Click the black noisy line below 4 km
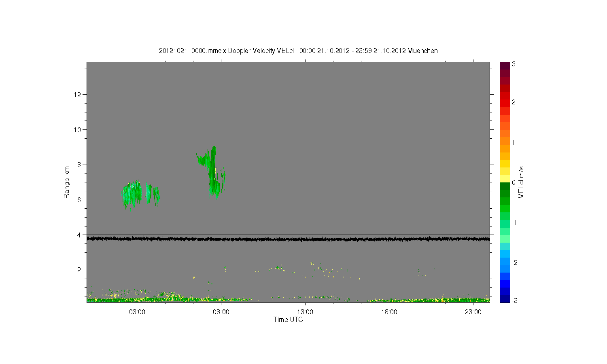Viewport: 607px width, 364px height. 288,239
